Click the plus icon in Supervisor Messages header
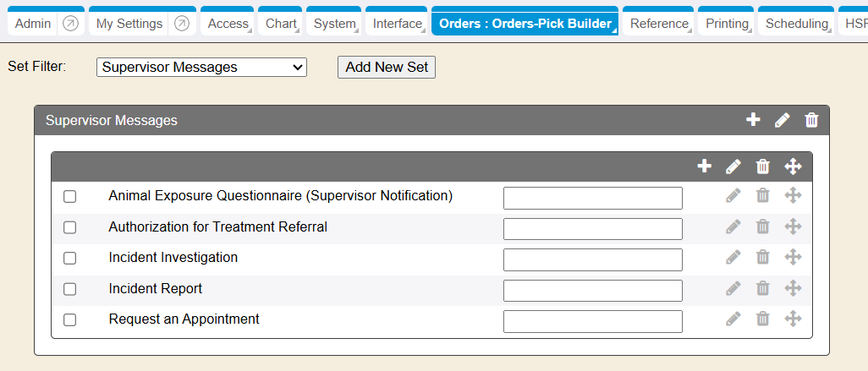 click(753, 120)
